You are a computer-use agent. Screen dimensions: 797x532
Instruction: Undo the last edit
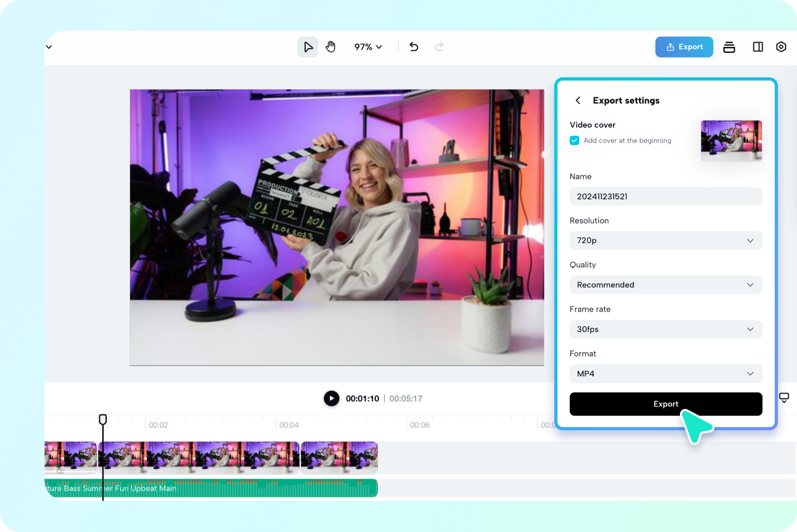click(413, 47)
